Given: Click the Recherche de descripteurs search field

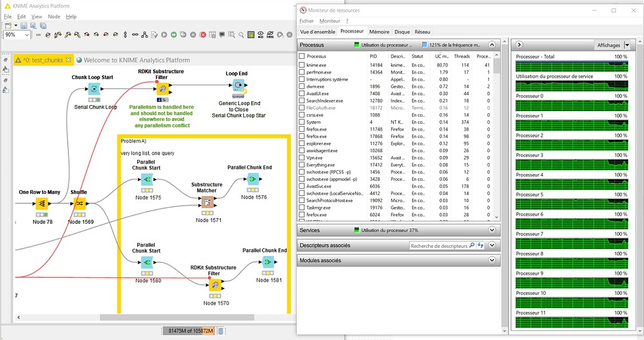Looking at the screenshot, I should click(439, 246).
